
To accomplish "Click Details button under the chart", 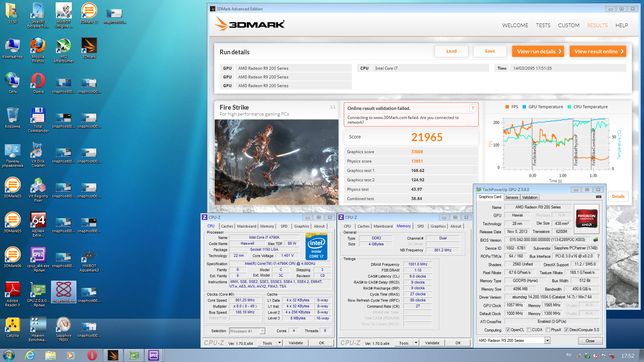I will tap(618, 196).
